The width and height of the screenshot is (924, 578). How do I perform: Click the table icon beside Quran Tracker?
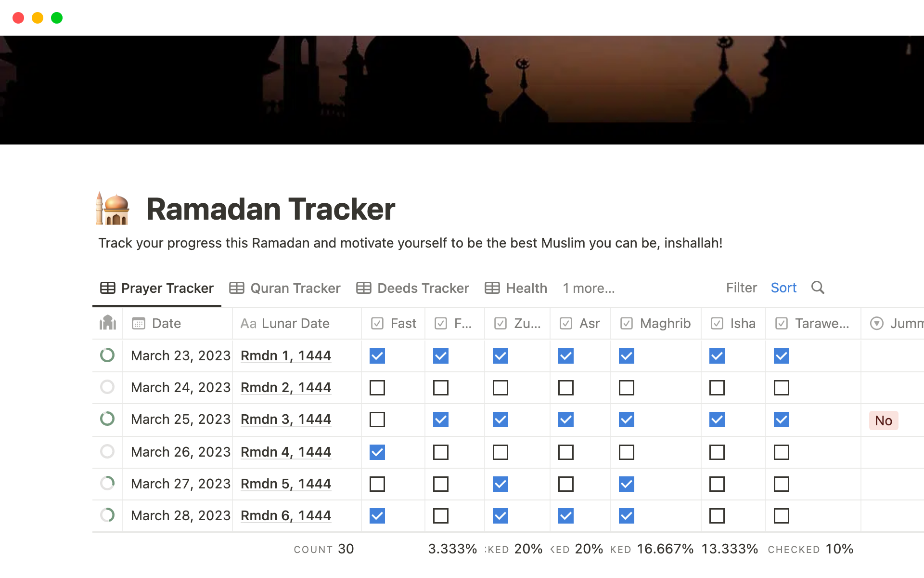click(236, 288)
